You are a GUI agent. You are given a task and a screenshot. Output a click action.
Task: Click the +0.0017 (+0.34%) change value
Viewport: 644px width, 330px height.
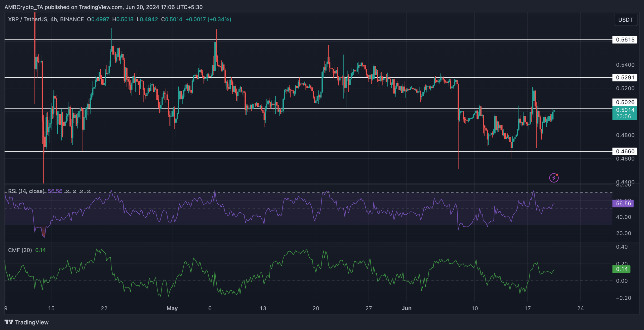(208, 19)
